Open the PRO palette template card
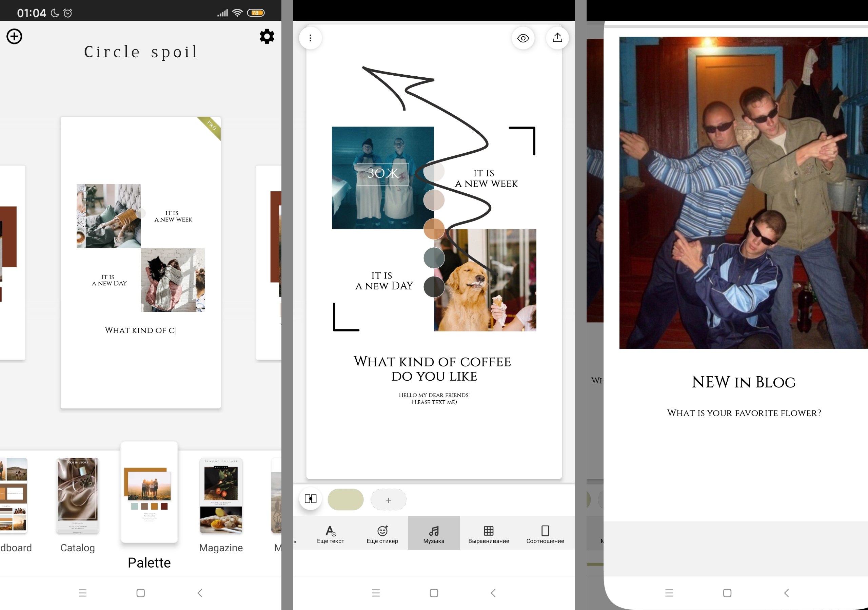This screenshot has width=868, height=610. [140, 263]
